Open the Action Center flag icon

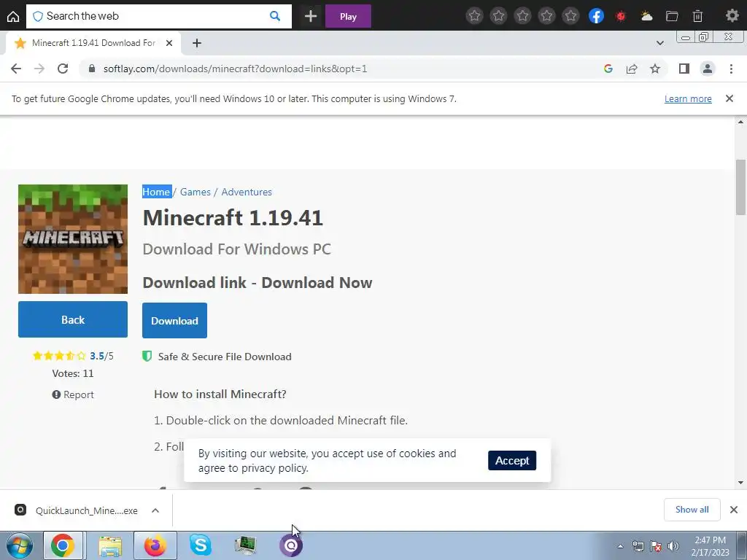pyautogui.click(x=656, y=546)
